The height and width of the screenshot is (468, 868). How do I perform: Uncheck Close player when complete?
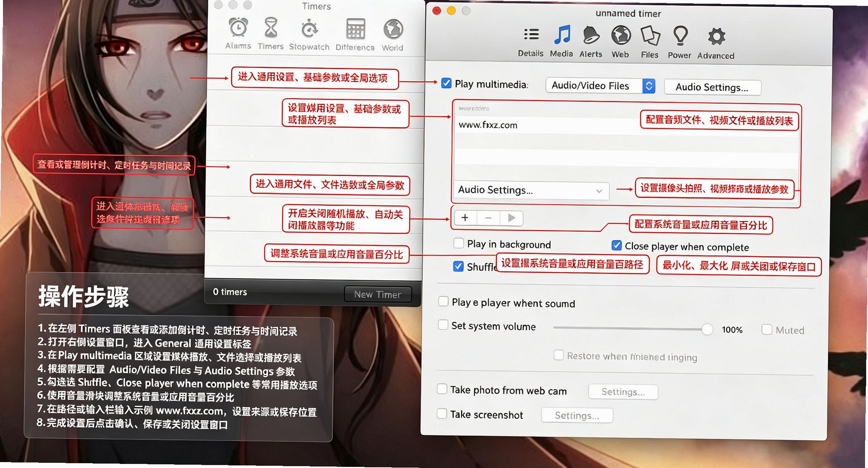pos(616,245)
